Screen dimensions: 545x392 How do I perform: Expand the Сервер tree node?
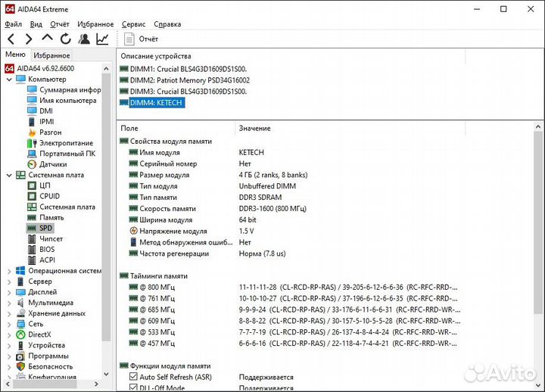pyautogui.click(x=9, y=282)
